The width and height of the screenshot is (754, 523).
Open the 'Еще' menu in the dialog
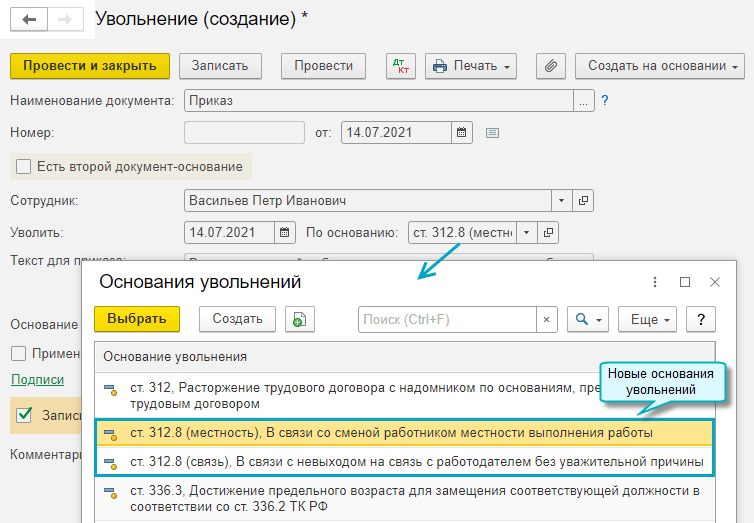(x=647, y=320)
